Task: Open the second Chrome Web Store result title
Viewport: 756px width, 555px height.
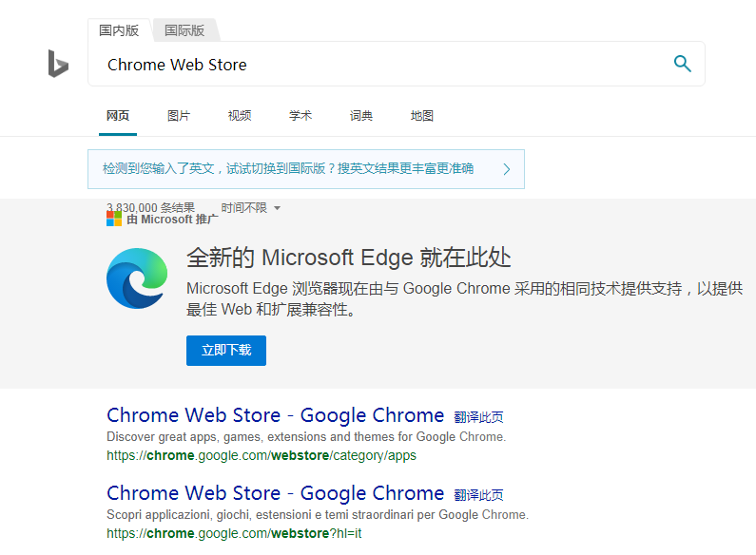Action: click(x=275, y=493)
